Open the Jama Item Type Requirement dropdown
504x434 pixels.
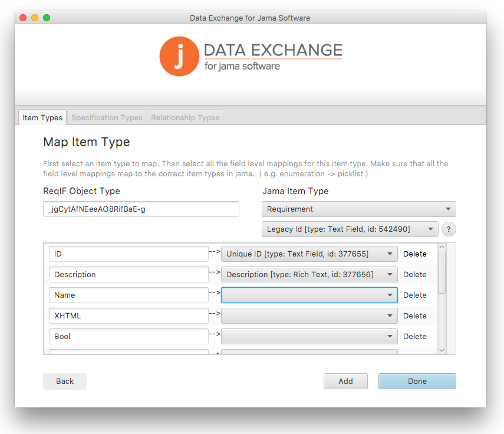point(359,209)
